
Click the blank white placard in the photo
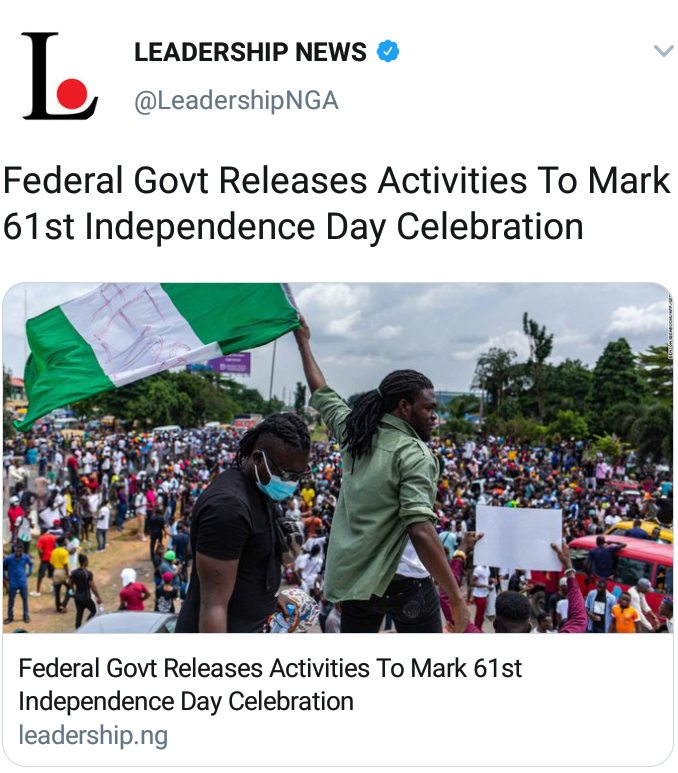tap(518, 538)
